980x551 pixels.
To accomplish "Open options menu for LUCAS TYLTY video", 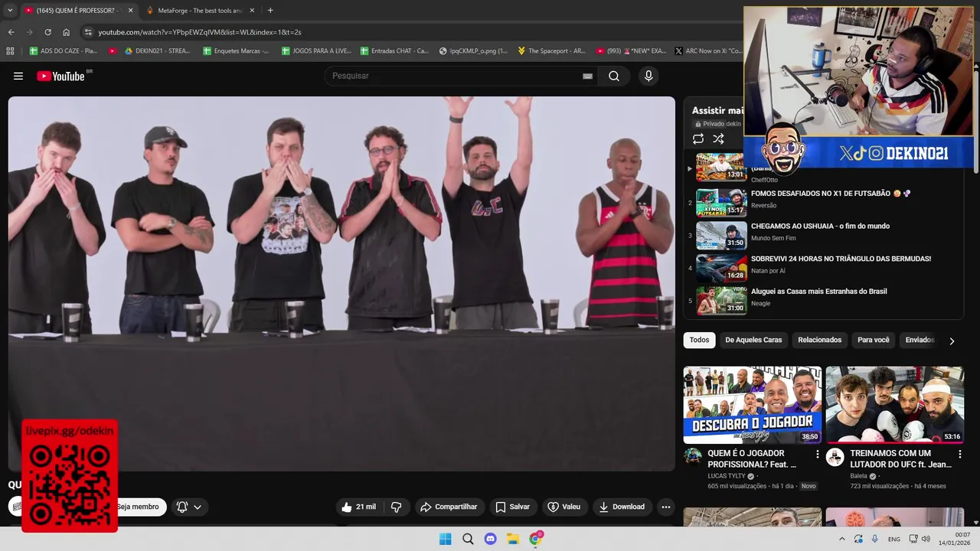I will tap(818, 455).
